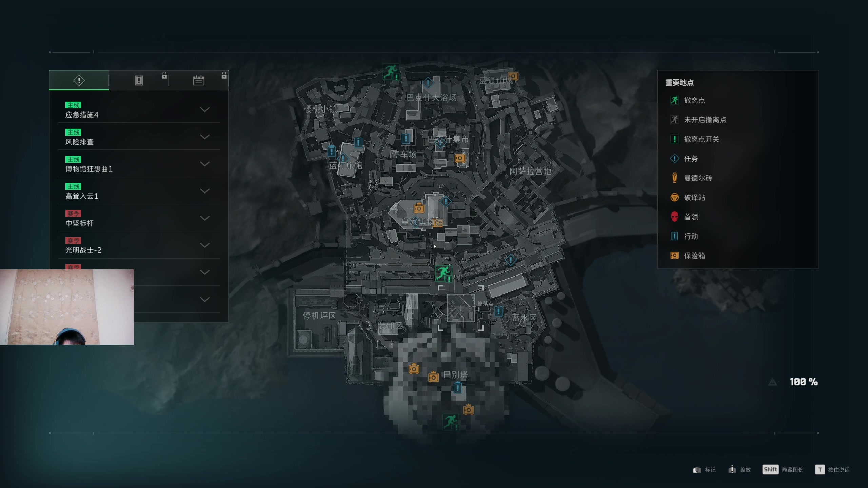Screen dimensions: 868x488
Task: Select the 降落点 landing zone box
Action: pyautogui.click(x=461, y=308)
